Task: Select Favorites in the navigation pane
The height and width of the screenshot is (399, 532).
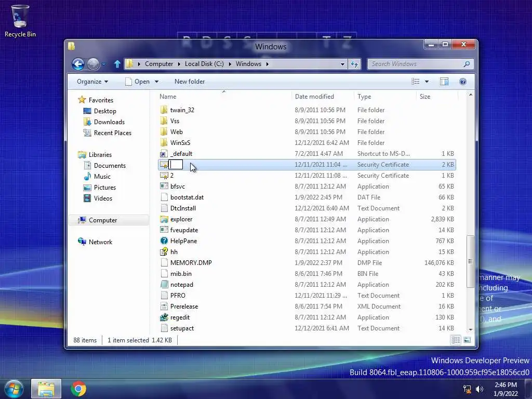Action: pyautogui.click(x=101, y=100)
